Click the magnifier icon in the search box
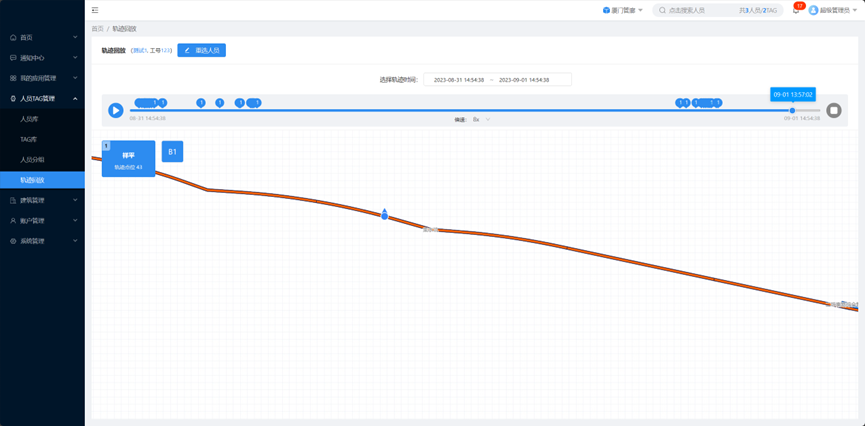 (x=662, y=10)
